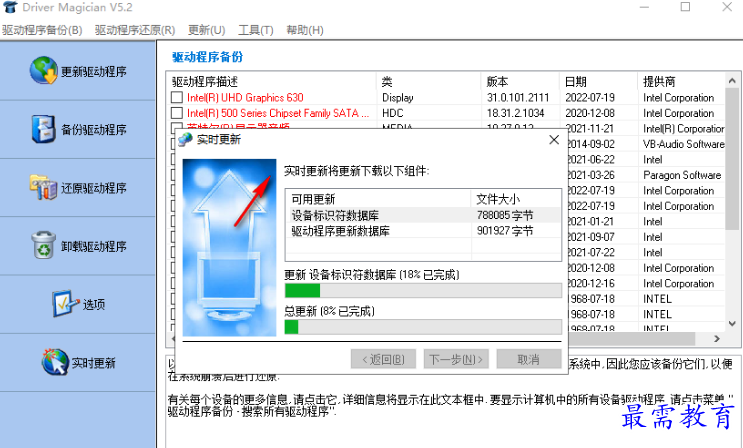743x448 pixels.
Task: Sort by 版本 column header
Action: point(521,82)
